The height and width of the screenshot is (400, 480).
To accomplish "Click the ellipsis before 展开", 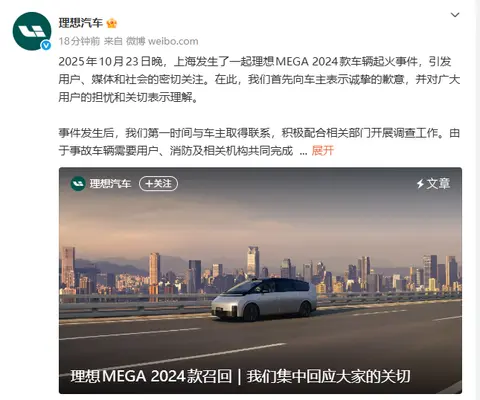I will coord(303,152).
